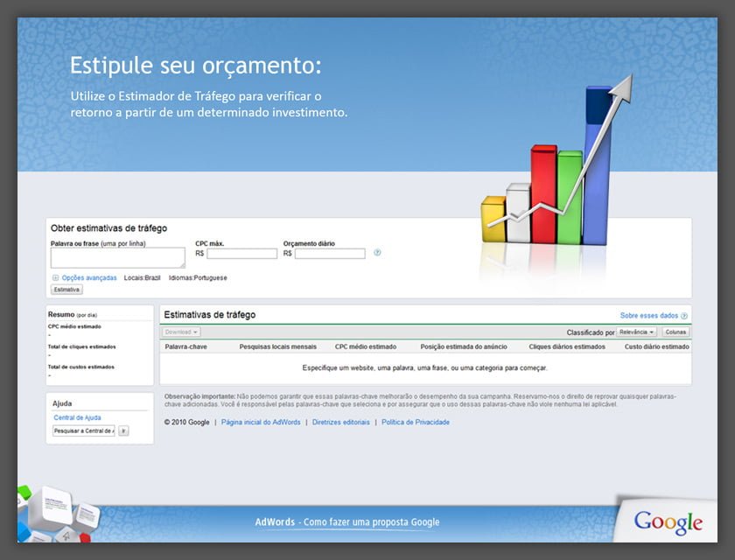Open the Download dropdown
The width and height of the screenshot is (735, 560).
(x=181, y=332)
